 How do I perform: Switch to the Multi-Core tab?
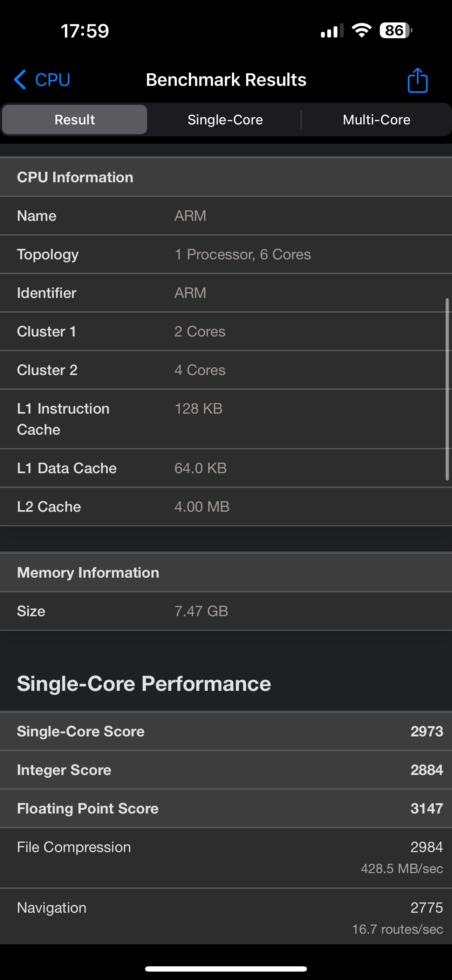(x=376, y=120)
